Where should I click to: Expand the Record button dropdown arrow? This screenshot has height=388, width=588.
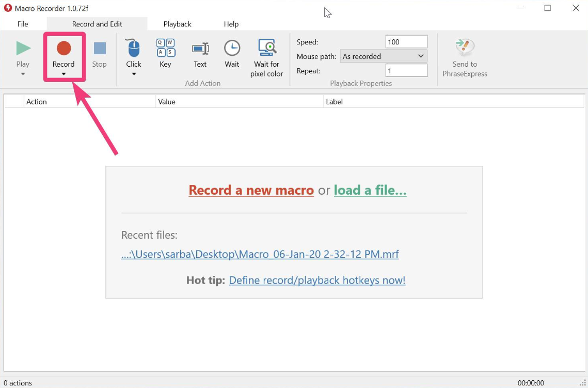63,74
